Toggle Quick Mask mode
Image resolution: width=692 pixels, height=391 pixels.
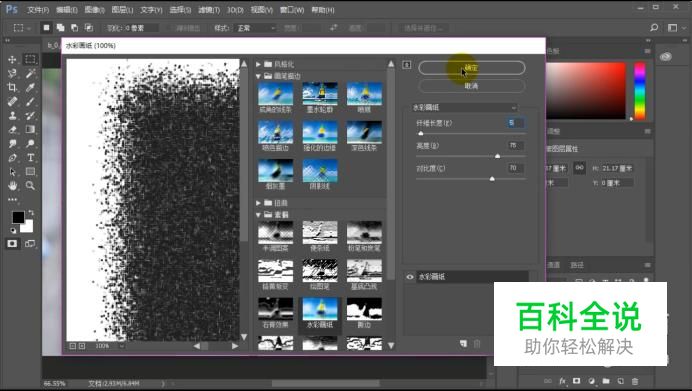(x=12, y=244)
